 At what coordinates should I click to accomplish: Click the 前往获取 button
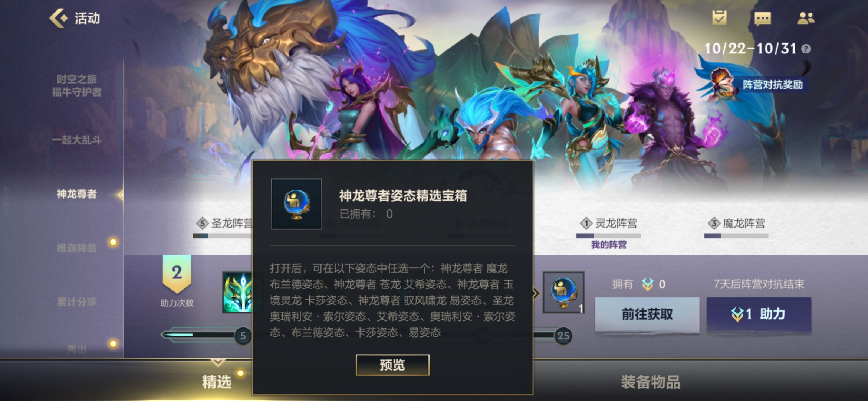click(x=647, y=314)
